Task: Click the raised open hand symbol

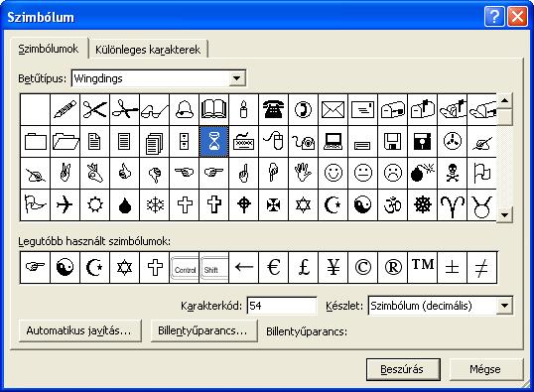Action: point(303,173)
